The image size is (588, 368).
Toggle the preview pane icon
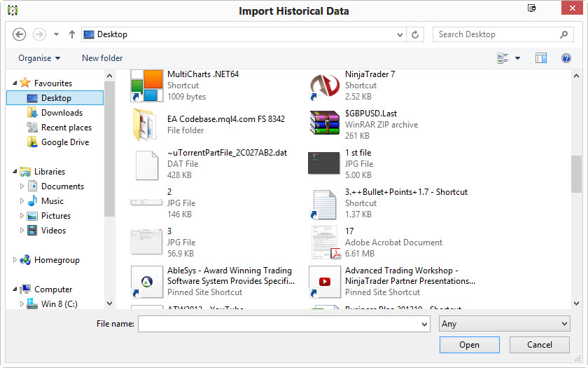click(x=540, y=58)
